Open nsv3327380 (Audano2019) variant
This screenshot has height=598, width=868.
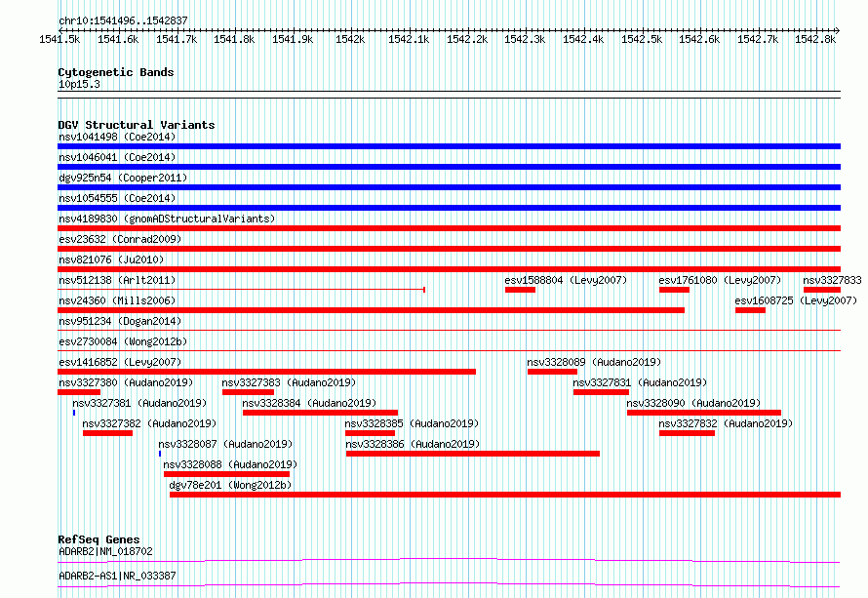click(126, 382)
